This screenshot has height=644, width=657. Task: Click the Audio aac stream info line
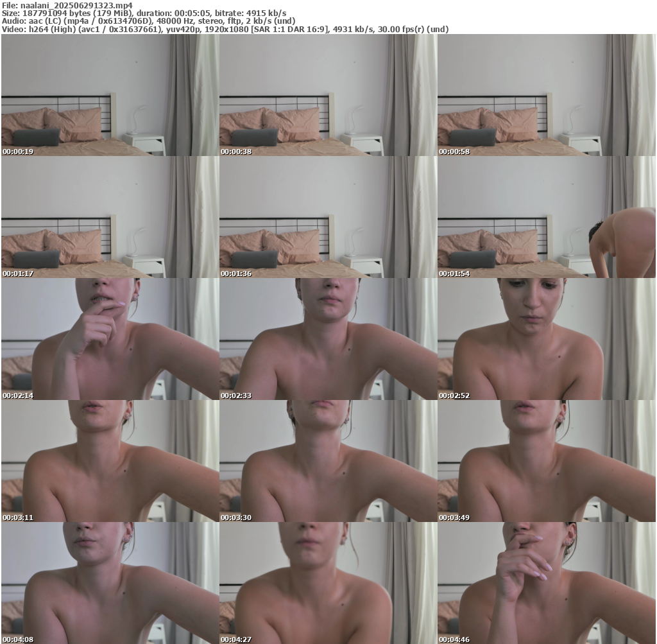pos(148,21)
